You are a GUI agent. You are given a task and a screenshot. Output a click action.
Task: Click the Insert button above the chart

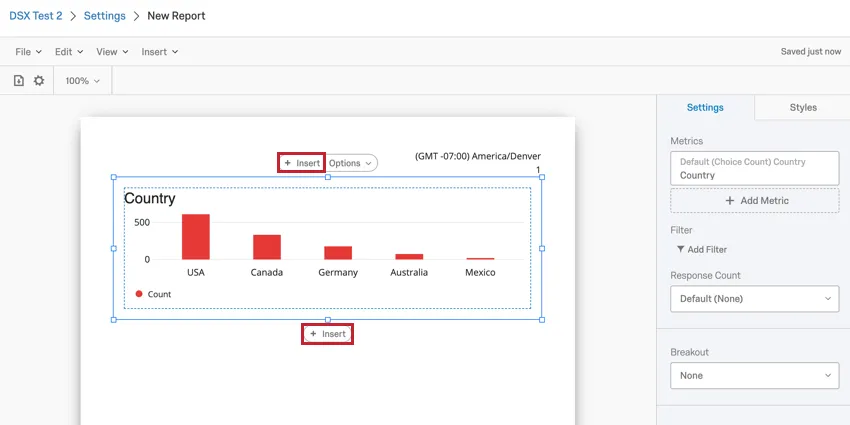click(x=302, y=163)
